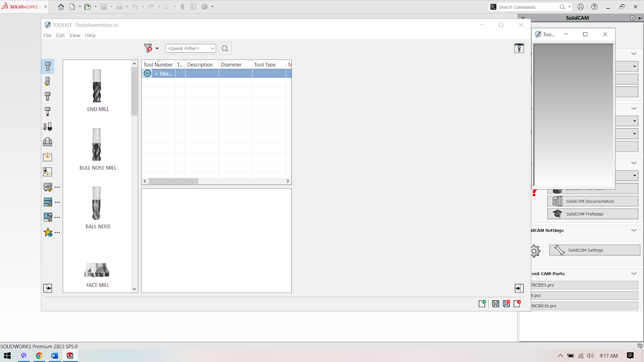Open SolidWorks options gear icon
The image size is (644, 362).
pos(204,7)
